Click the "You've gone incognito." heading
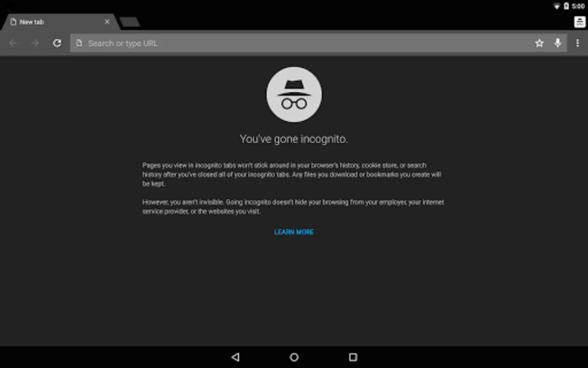Screen dimensions: 588x368 tap(294, 139)
